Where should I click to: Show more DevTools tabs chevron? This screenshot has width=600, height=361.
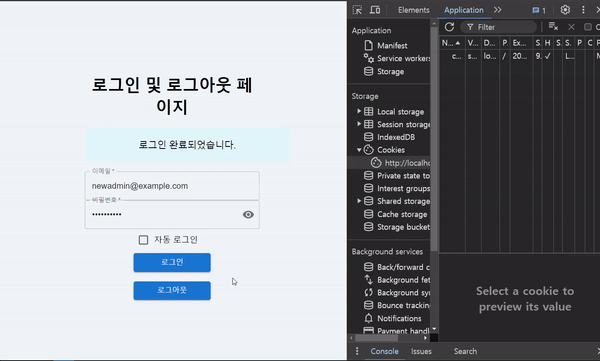497,10
